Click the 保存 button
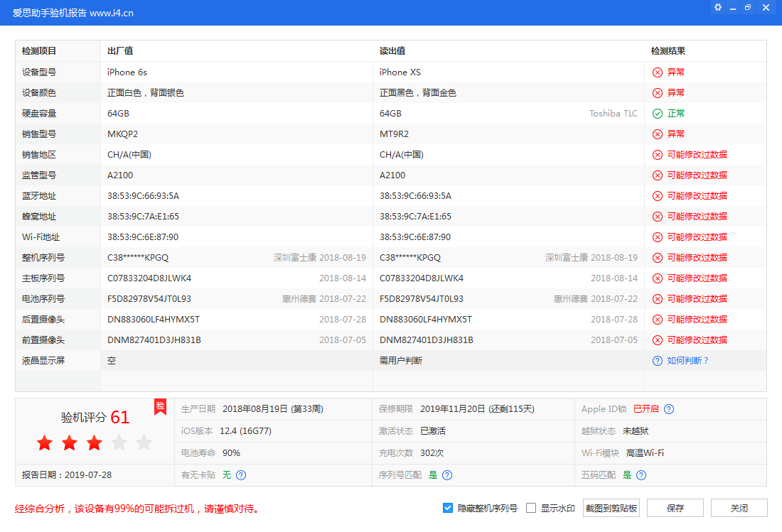Screen dimensions: 782x532 click(675, 508)
